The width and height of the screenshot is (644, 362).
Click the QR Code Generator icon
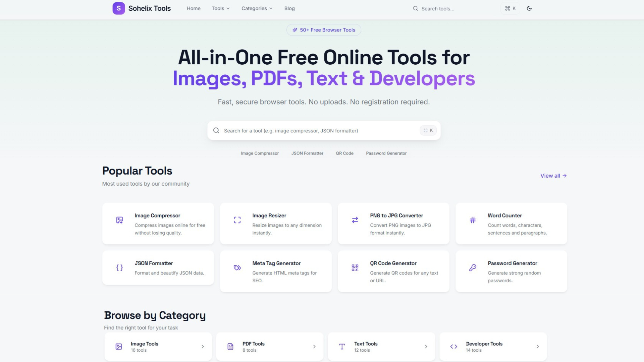pyautogui.click(x=355, y=268)
